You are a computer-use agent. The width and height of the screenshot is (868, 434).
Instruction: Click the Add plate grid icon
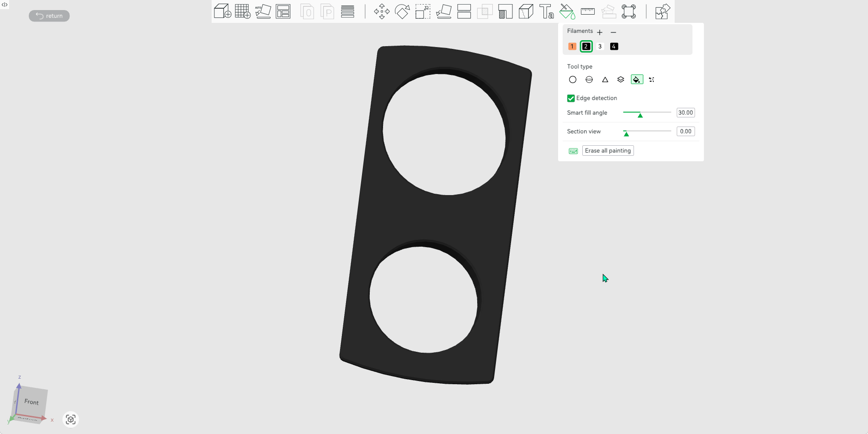tap(243, 11)
